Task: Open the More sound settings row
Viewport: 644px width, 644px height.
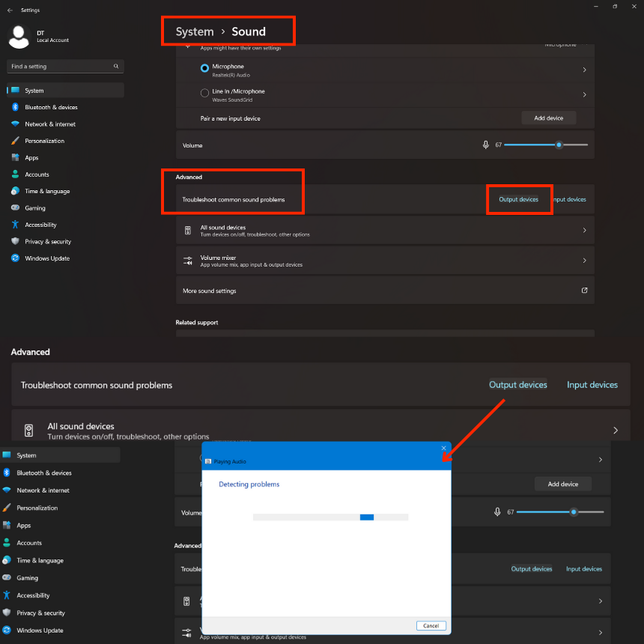Action: [x=385, y=291]
